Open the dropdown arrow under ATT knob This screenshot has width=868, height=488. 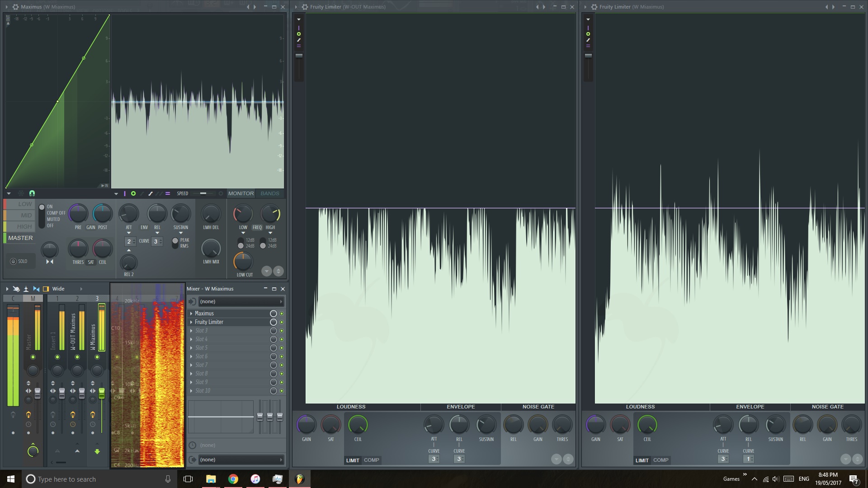click(129, 233)
